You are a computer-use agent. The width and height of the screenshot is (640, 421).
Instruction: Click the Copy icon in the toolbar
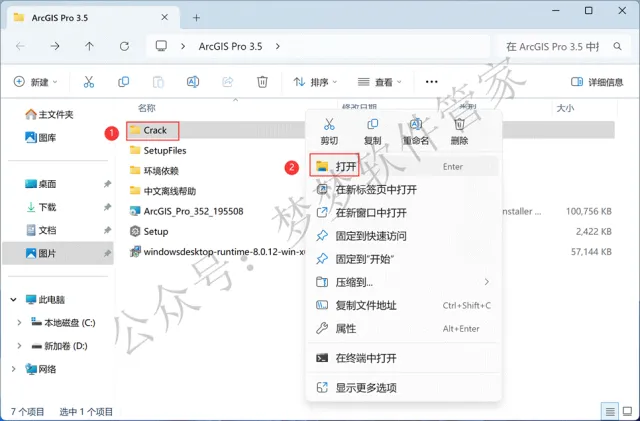point(123,82)
